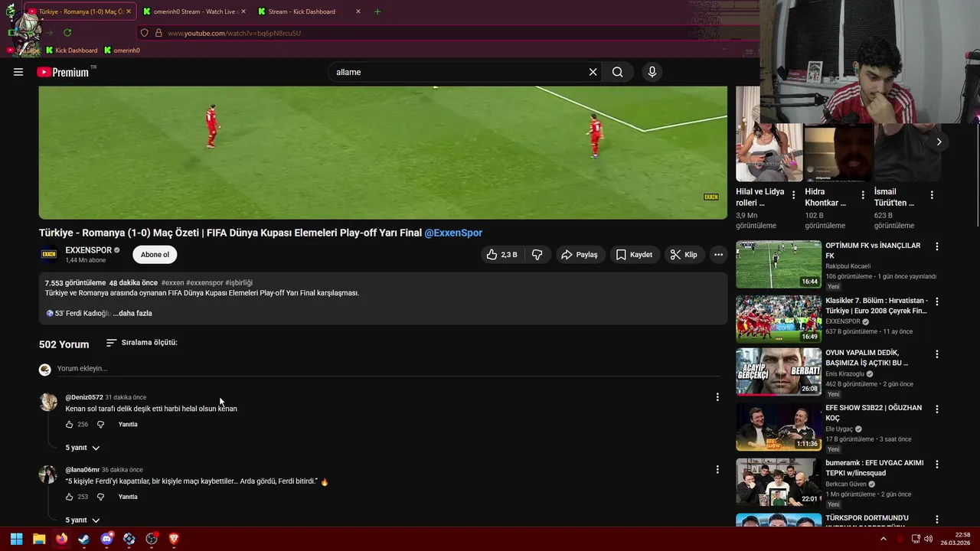980x551 pixels.
Task: Click the football match video player
Action: (383, 152)
